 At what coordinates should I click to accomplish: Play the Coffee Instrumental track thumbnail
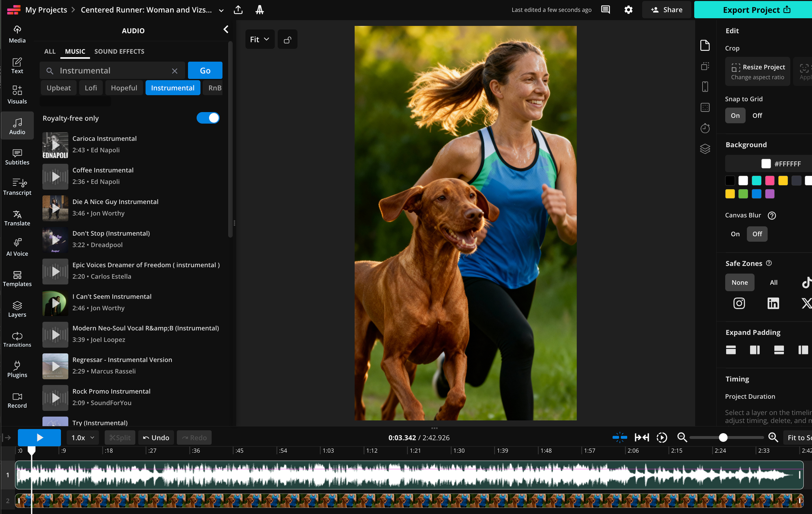[x=56, y=177]
